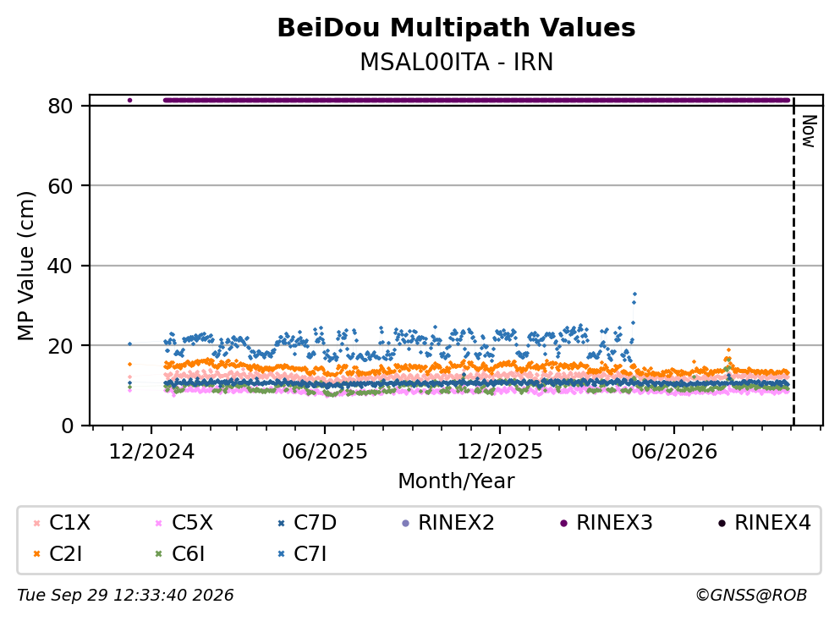Click the C2I orange legend marker

coord(37,554)
